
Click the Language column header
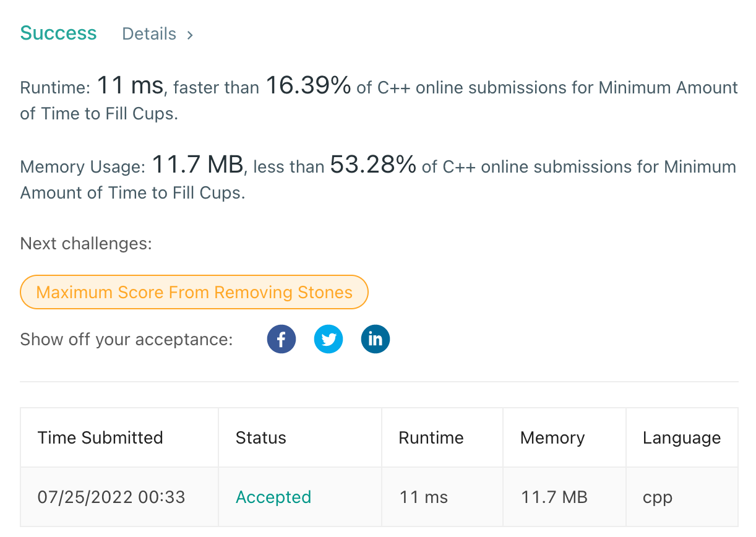click(682, 437)
